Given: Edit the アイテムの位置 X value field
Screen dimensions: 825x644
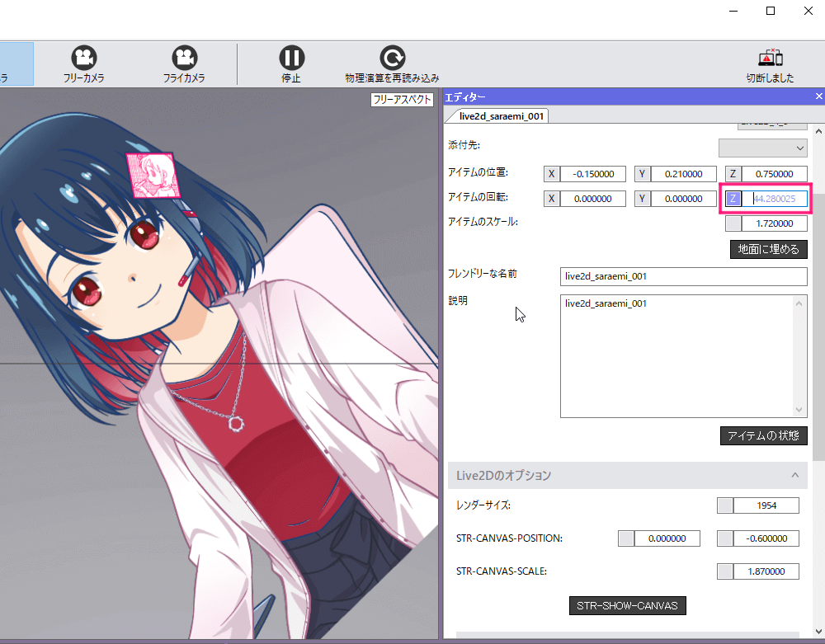Looking at the screenshot, I should tap(593, 174).
